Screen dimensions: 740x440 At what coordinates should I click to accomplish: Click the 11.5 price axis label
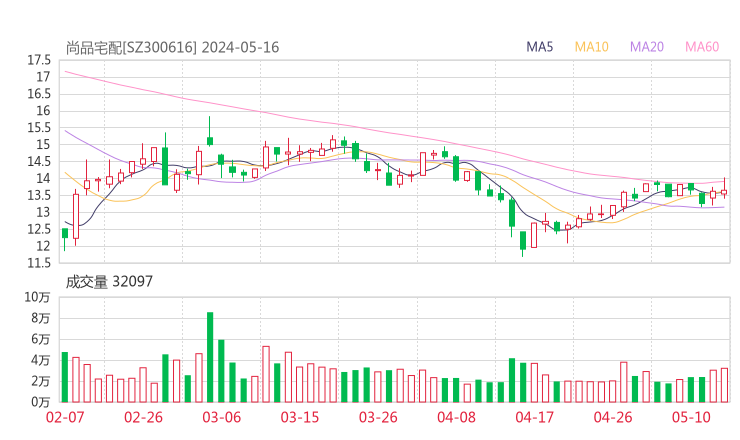click(x=39, y=263)
